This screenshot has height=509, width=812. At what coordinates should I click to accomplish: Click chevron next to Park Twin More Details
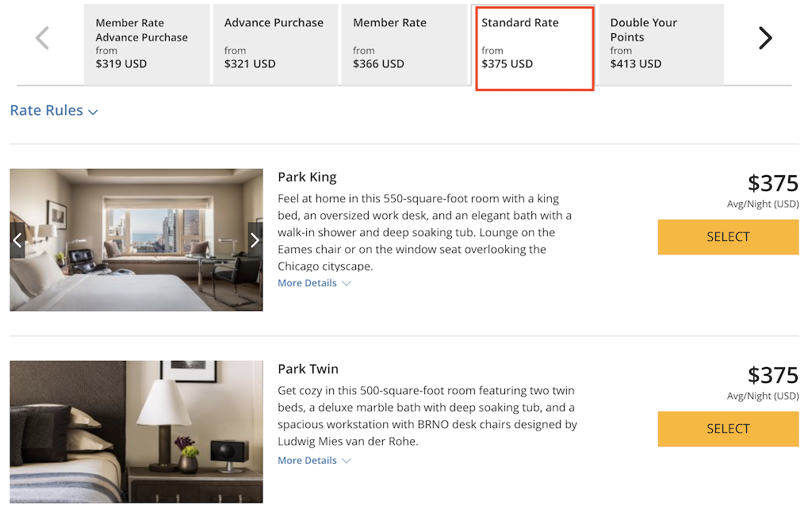coord(347,461)
